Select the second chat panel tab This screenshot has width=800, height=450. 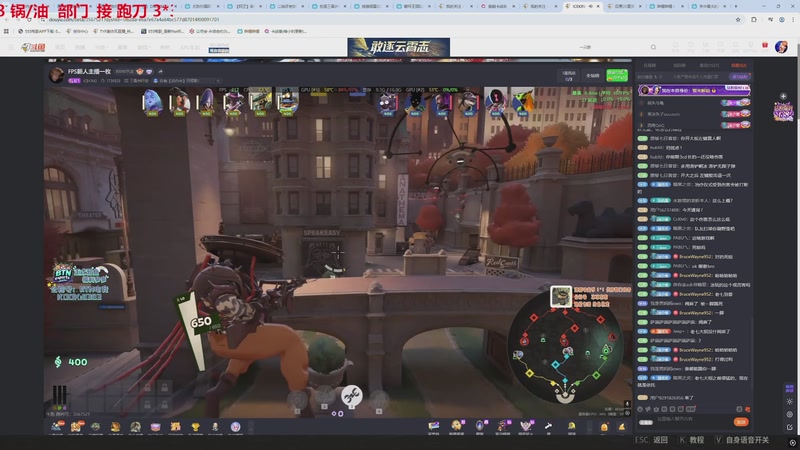tap(679, 65)
